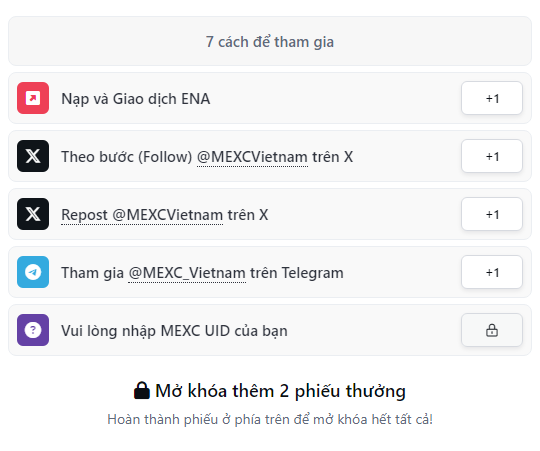Image resolution: width=540 pixels, height=451 pixels.
Task: Claim +1 for Repost @MEXCVietnam entry
Action: pyautogui.click(x=492, y=214)
